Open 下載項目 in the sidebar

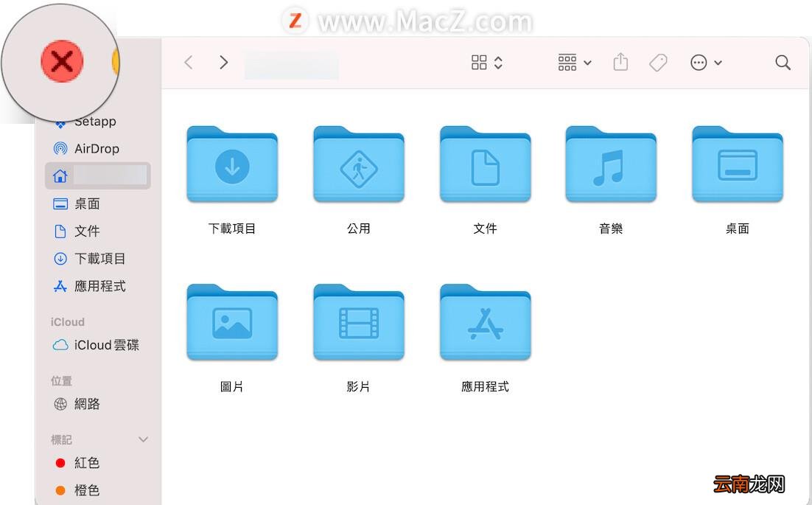[89, 259]
